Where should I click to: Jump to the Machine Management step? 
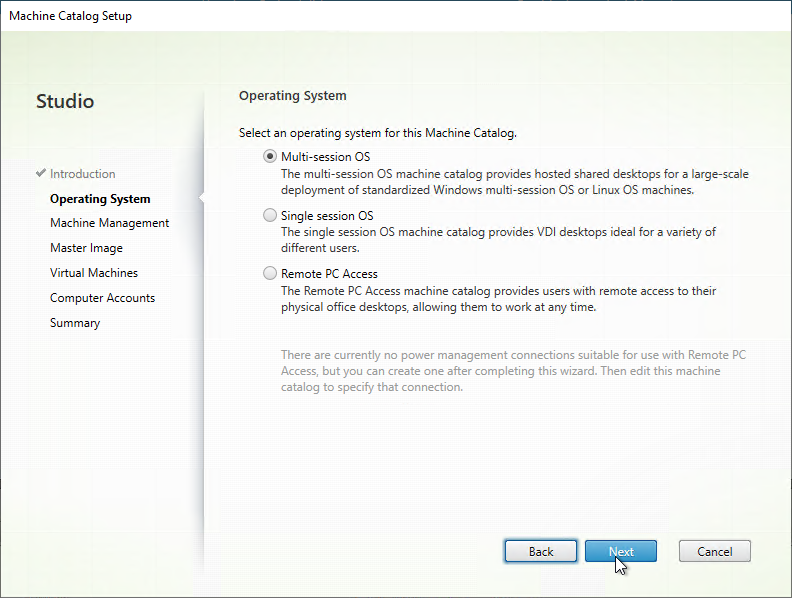click(x=110, y=223)
